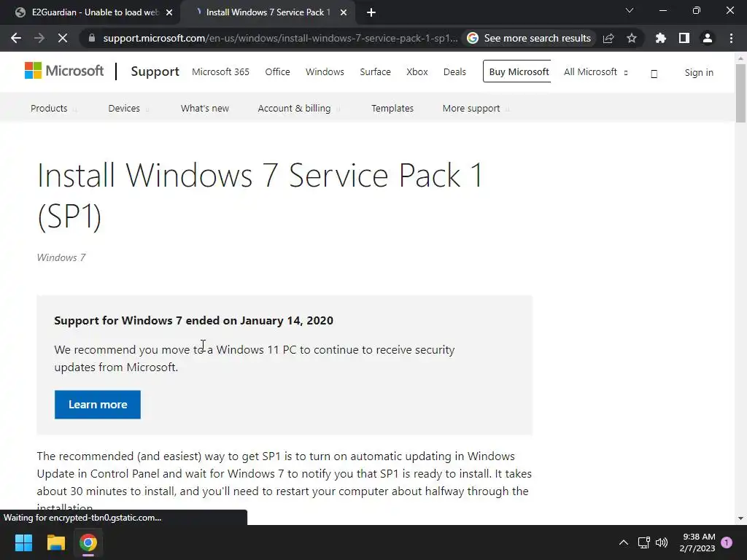Click the Windows 7 subtitle text
The height and width of the screenshot is (560, 747).
pyautogui.click(x=61, y=257)
